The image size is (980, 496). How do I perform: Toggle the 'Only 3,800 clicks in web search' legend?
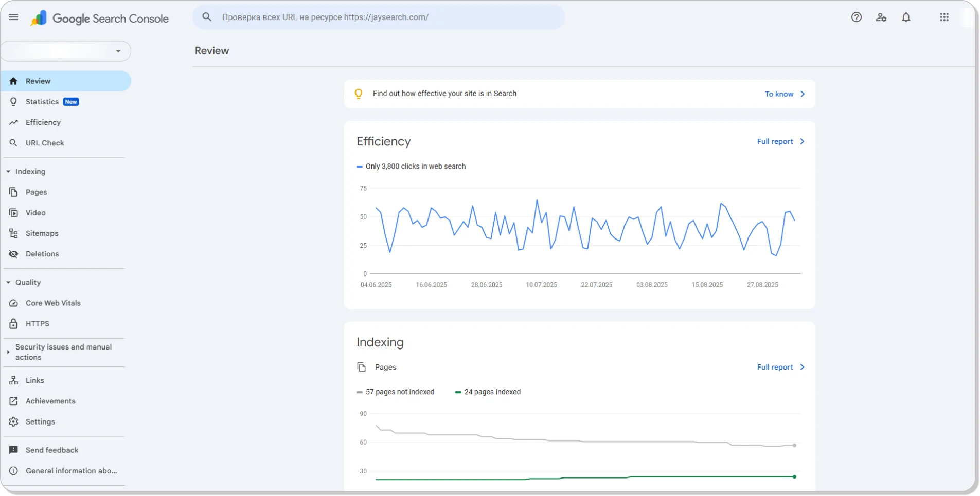click(x=412, y=166)
